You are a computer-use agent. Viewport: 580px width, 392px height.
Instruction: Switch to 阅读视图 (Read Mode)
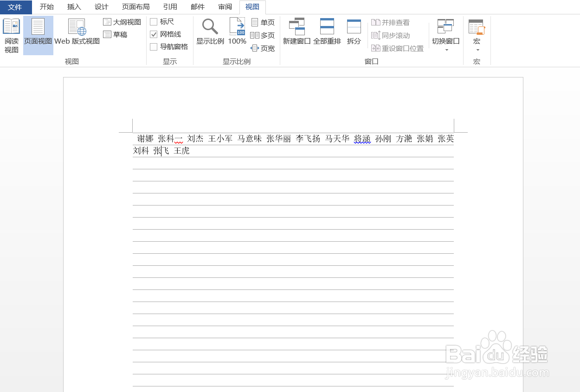pyautogui.click(x=11, y=35)
